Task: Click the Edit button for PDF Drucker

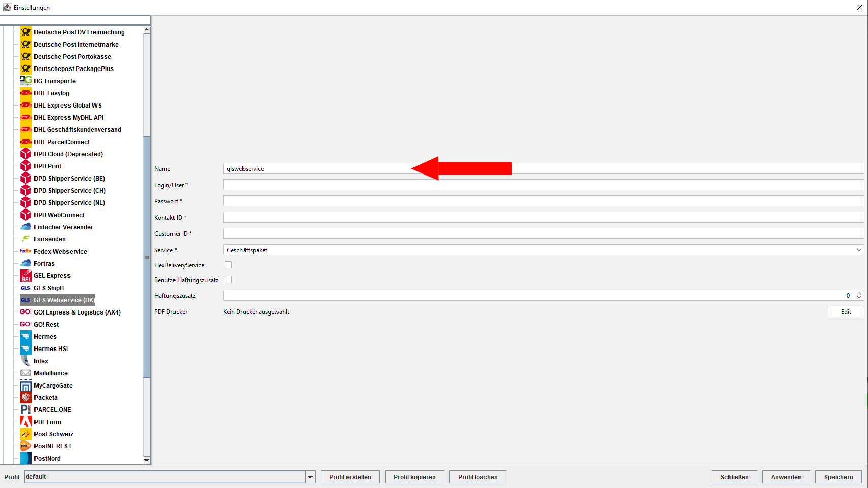Action: pyautogui.click(x=846, y=311)
